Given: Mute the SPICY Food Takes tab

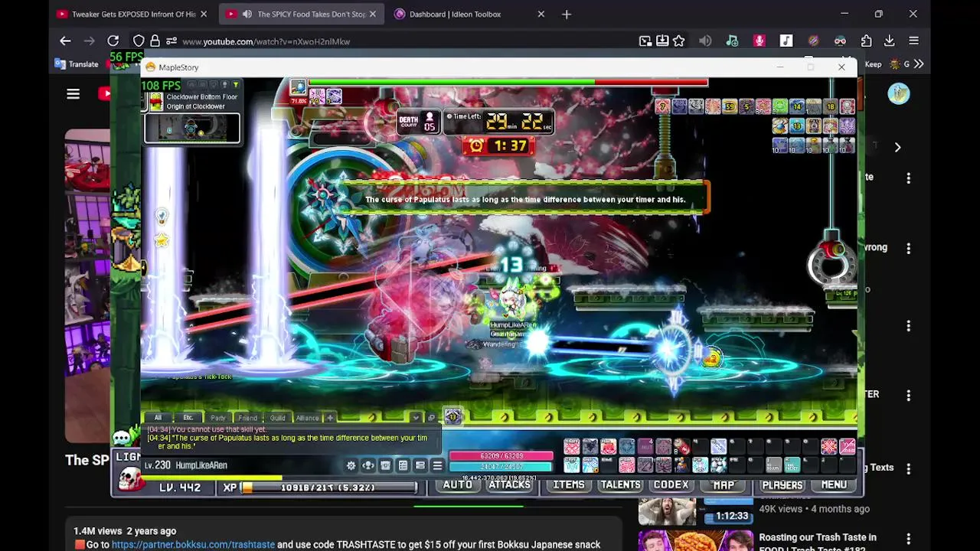Looking at the screenshot, I should tap(247, 14).
